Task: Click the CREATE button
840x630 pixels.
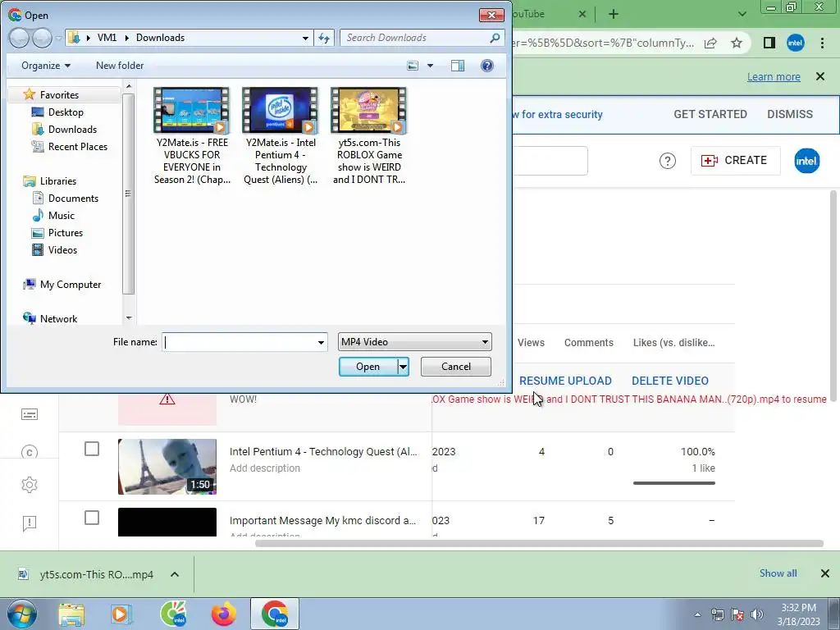Action: click(735, 160)
